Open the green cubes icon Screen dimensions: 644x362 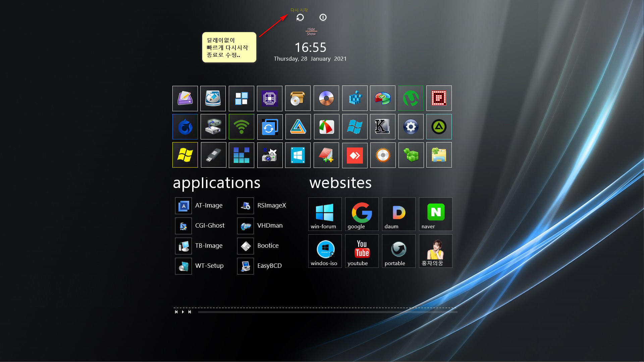click(411, 155)
